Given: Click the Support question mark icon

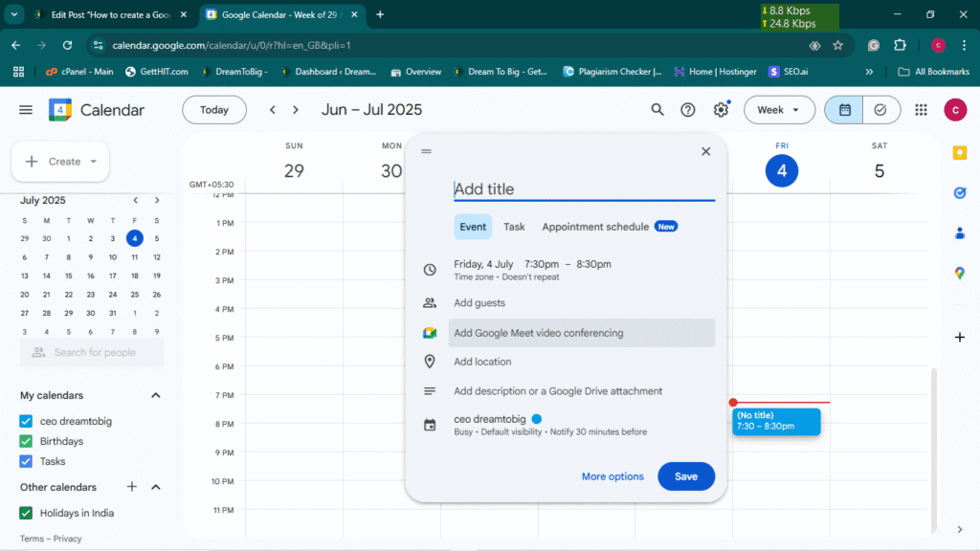Looking at the screenshot, I should click(688, 110).
